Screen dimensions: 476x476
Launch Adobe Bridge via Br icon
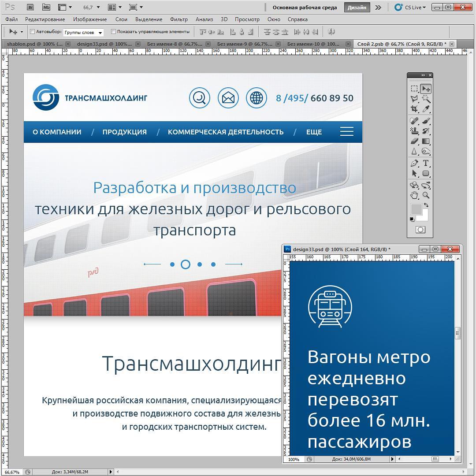[30, 7]
